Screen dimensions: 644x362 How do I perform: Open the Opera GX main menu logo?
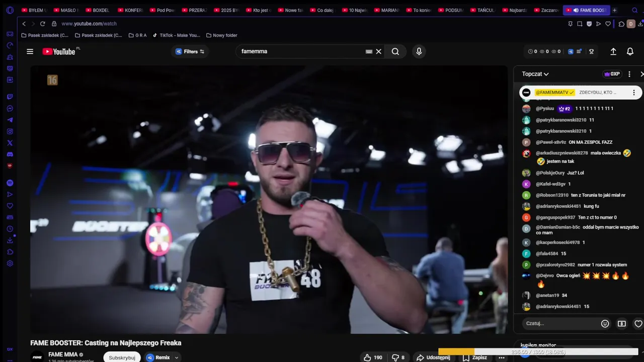coord(10,10)
